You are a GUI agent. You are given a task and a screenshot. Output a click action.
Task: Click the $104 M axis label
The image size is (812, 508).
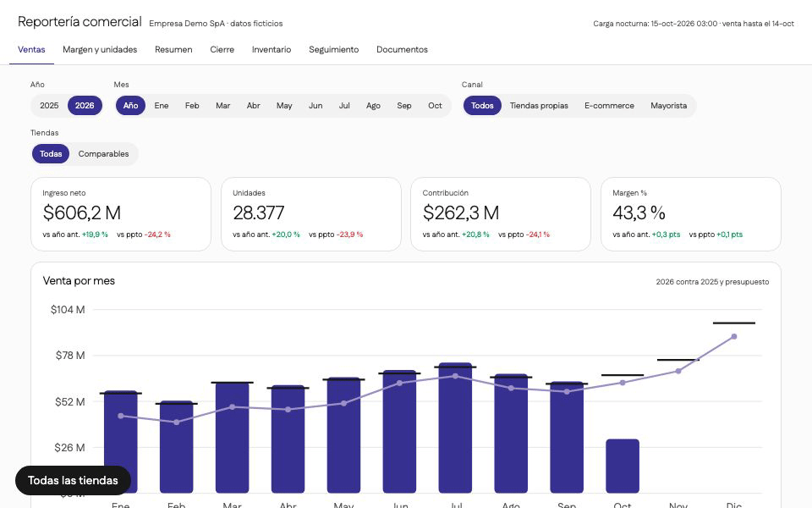pyautogui.click(x=68, y=310)
